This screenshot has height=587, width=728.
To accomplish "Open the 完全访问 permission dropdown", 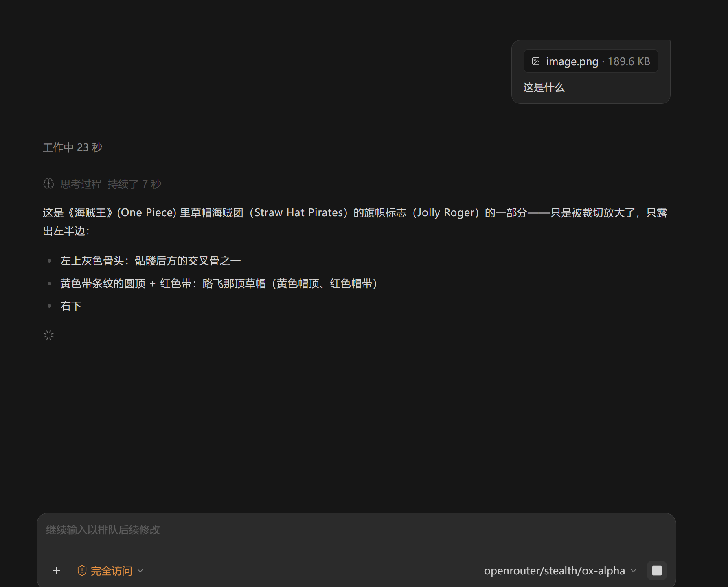I will 110,571.
